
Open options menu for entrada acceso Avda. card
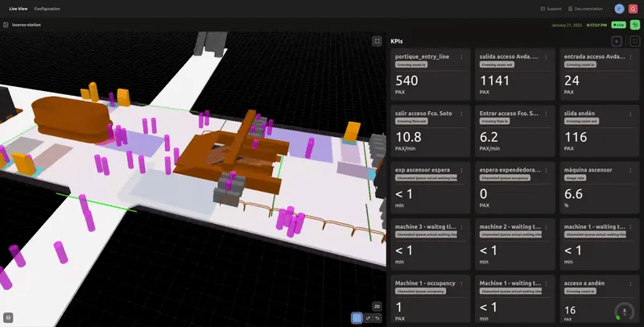(631, 57)
